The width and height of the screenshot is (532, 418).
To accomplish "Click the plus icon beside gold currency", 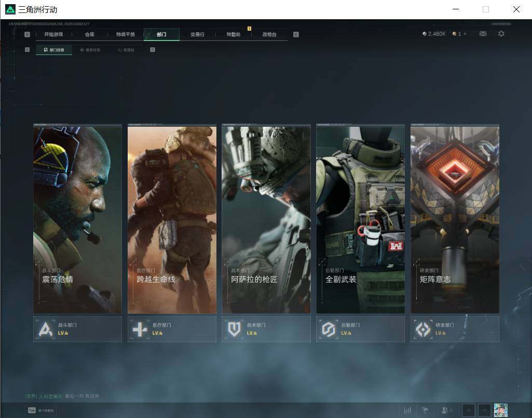I will pos(465,34).
